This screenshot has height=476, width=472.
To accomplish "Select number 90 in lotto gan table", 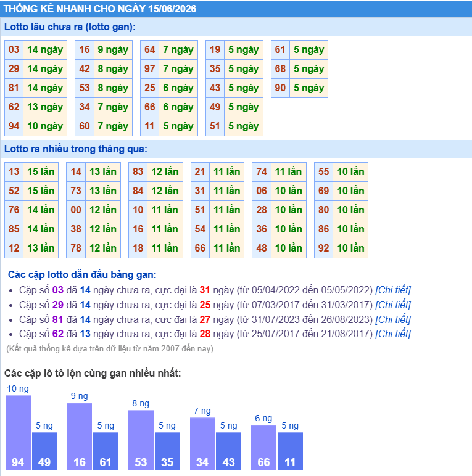I will coord(280,88).
